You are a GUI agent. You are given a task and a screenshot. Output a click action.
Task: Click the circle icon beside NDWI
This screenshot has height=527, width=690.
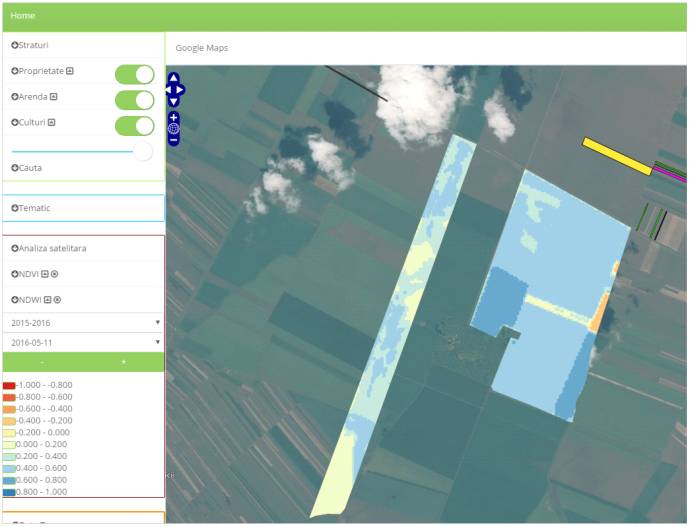(57, 300)
